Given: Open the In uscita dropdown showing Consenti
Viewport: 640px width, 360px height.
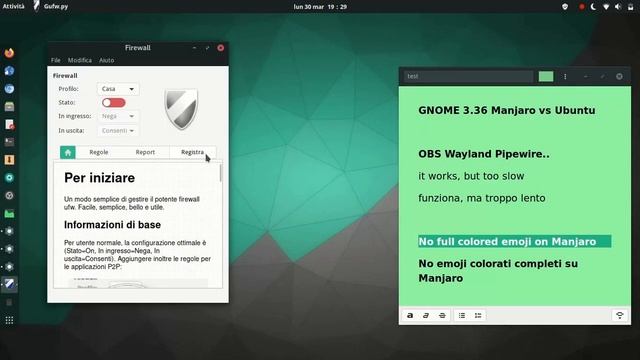Looking at the screenshot, I should [118, 131].
